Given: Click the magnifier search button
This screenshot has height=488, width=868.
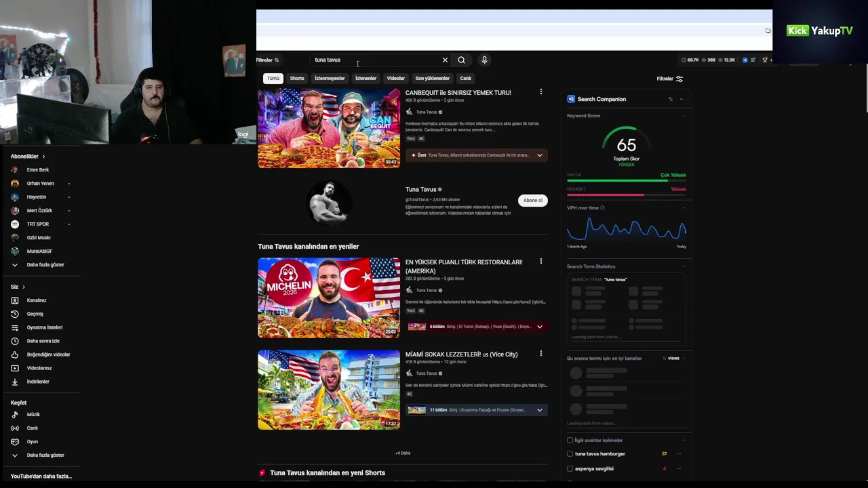Looking at the screenshot, I should 461,60.
